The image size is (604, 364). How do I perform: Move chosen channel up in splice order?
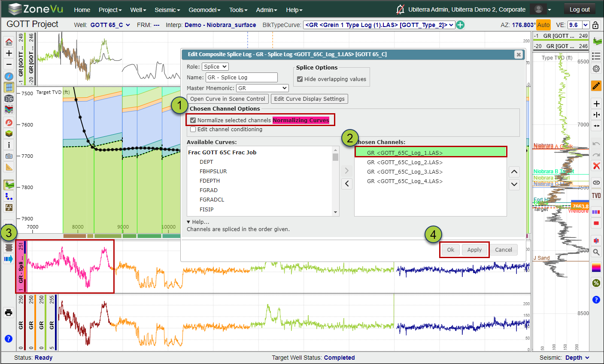point(514,172)
